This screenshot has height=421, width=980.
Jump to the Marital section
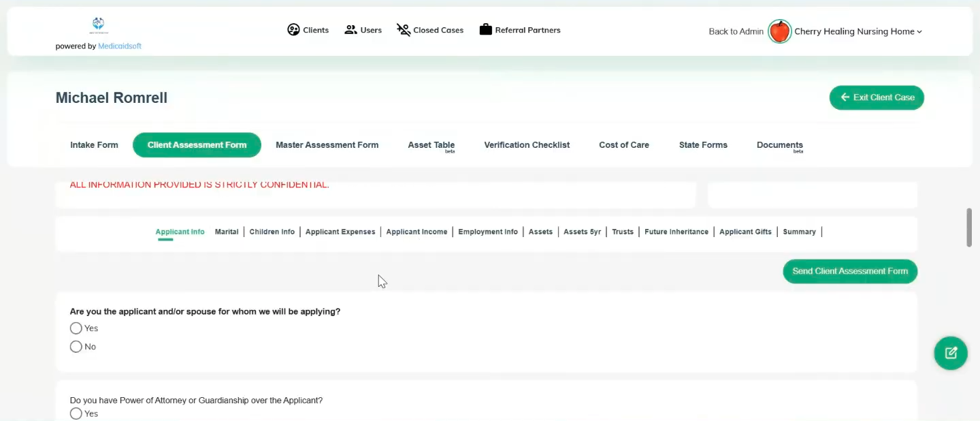coord(227,232)
